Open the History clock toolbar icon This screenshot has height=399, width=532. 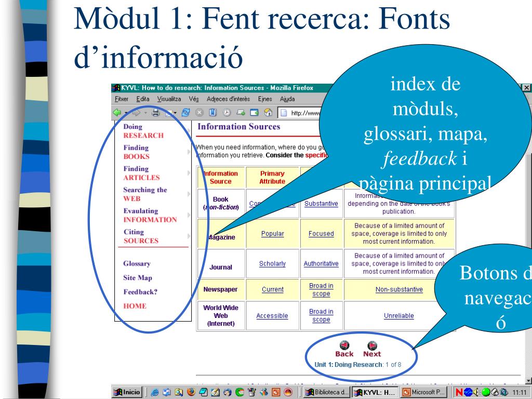(227, 112)
